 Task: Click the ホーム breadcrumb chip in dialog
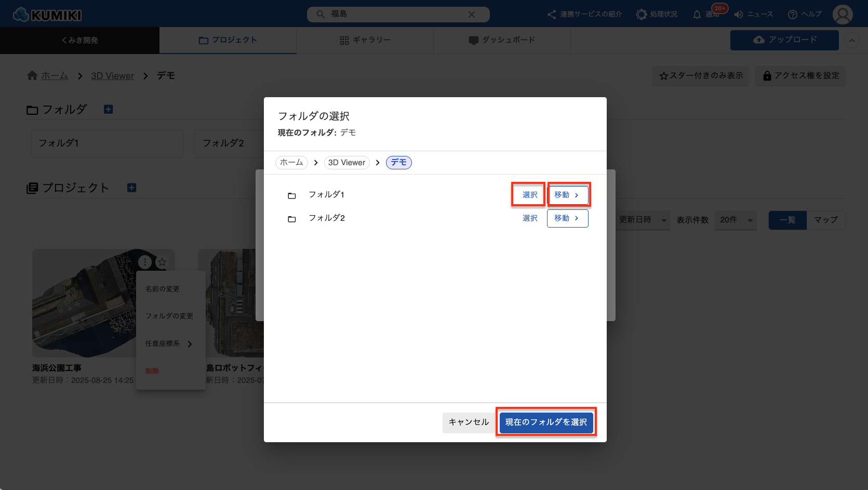tap(291, 163)
